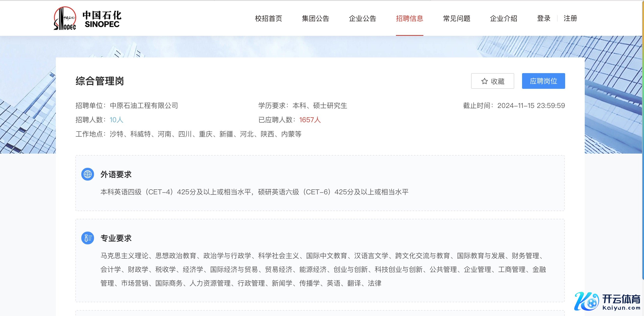Click the star icon in 收藏 button
Viewport: 644px width, 316px height.
(x=484, y=81)
